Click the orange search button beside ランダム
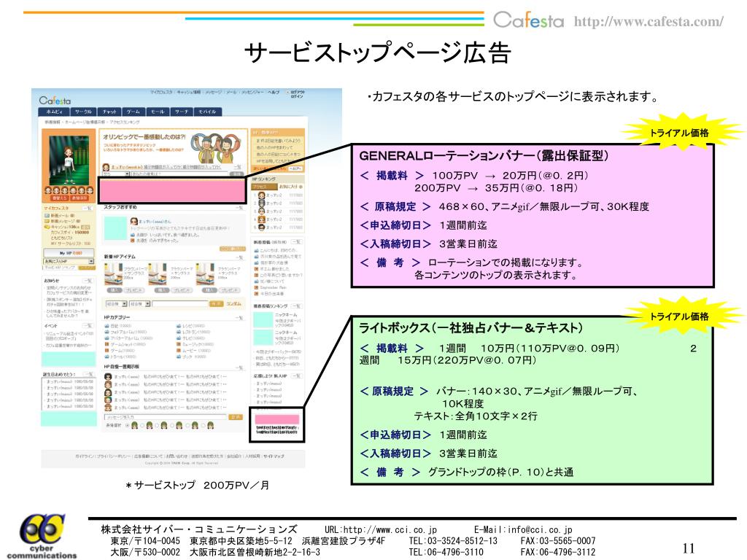 216,304
